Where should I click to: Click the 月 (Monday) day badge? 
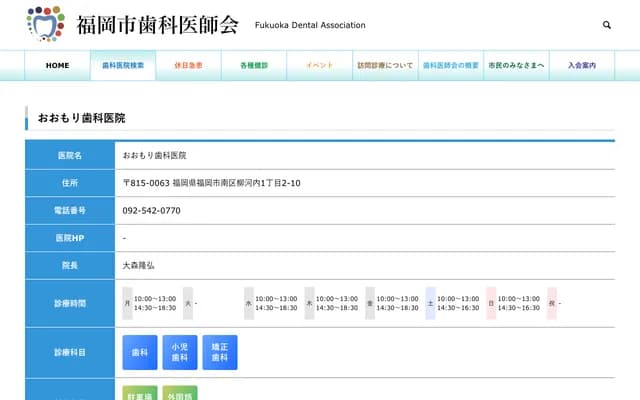click(x=127, y=303)
